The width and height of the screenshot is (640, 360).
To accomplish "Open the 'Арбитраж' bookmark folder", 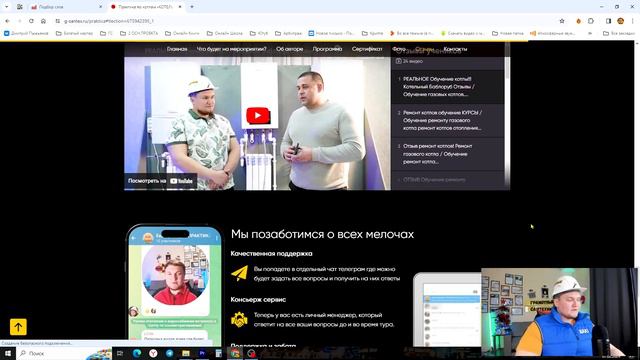I will click(289, 33).
